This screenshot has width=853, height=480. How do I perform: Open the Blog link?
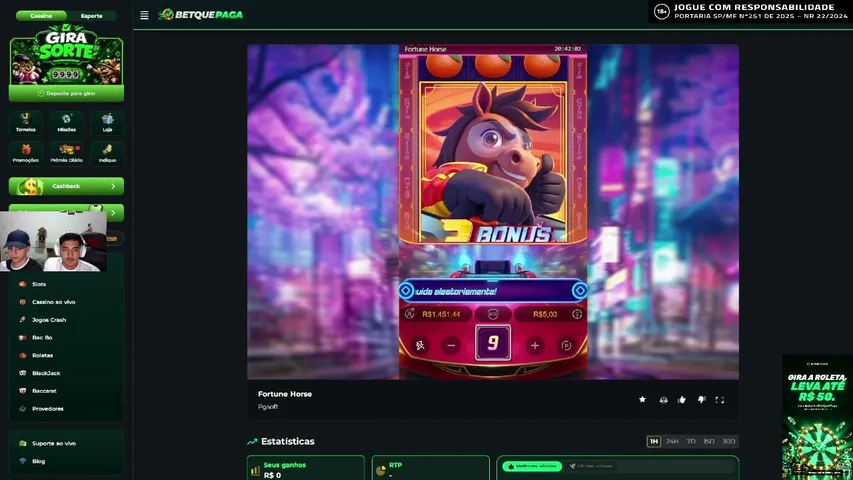tap(38, 461)
